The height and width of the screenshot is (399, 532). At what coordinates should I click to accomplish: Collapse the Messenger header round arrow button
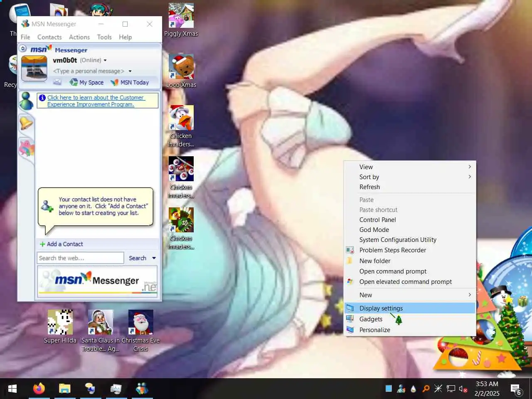tap(23, 49)
